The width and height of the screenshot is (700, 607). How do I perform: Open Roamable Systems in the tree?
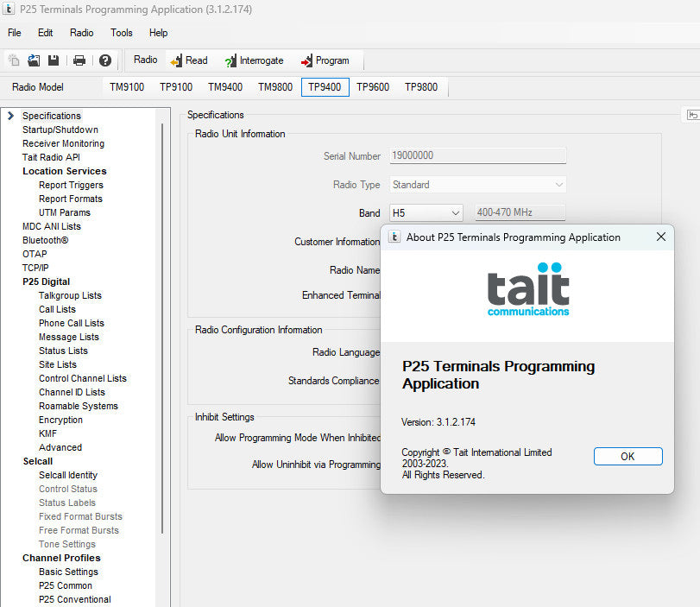(79, 407)
